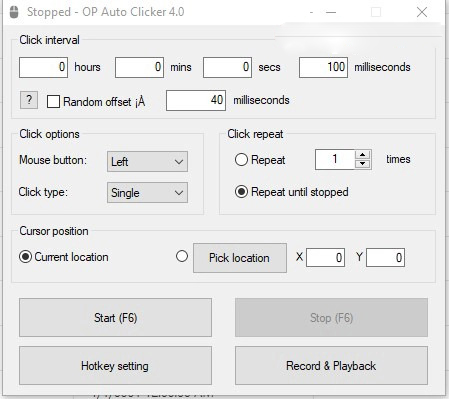Focus the random offset field showing 40
The image size is (449, 399).
click(196, 100)
